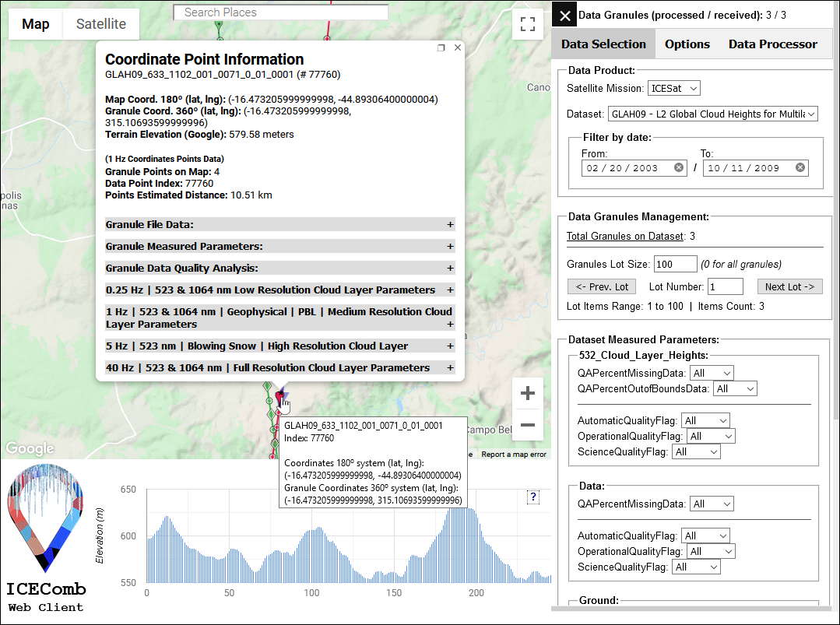Zoom in on the map
The width and height of the screenshot is (840, 625).
click(x=527, y=394)
